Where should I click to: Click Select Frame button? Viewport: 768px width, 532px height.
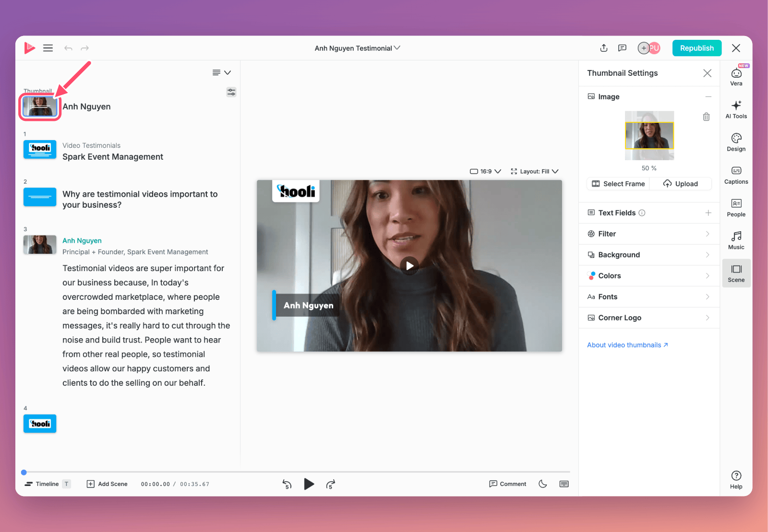click(618, 184)
